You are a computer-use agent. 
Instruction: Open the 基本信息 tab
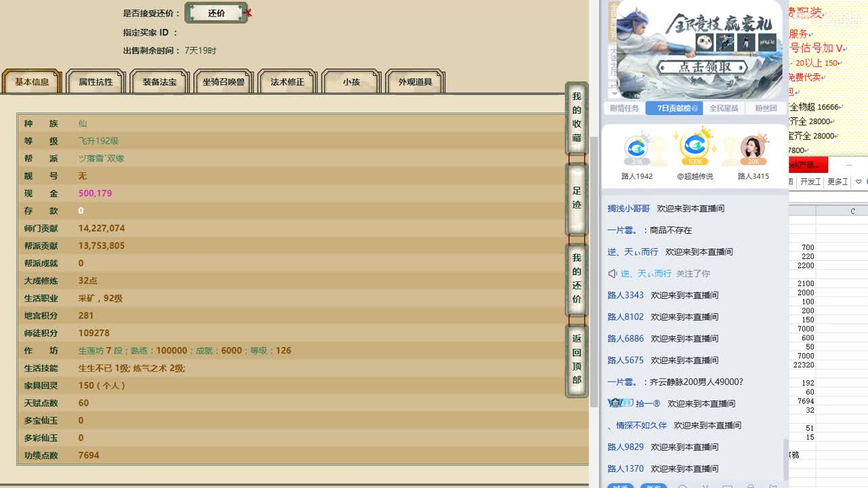click(x=32, y=82)
